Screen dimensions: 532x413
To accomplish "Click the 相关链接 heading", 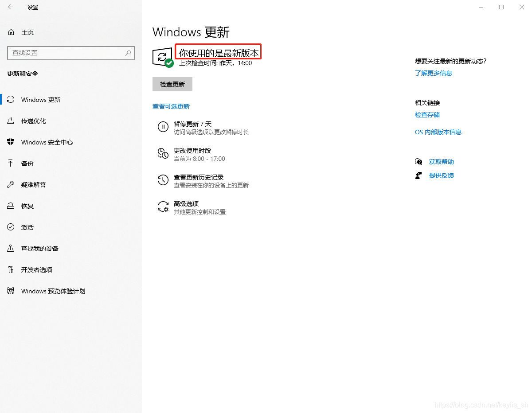I will click(427, 103).
